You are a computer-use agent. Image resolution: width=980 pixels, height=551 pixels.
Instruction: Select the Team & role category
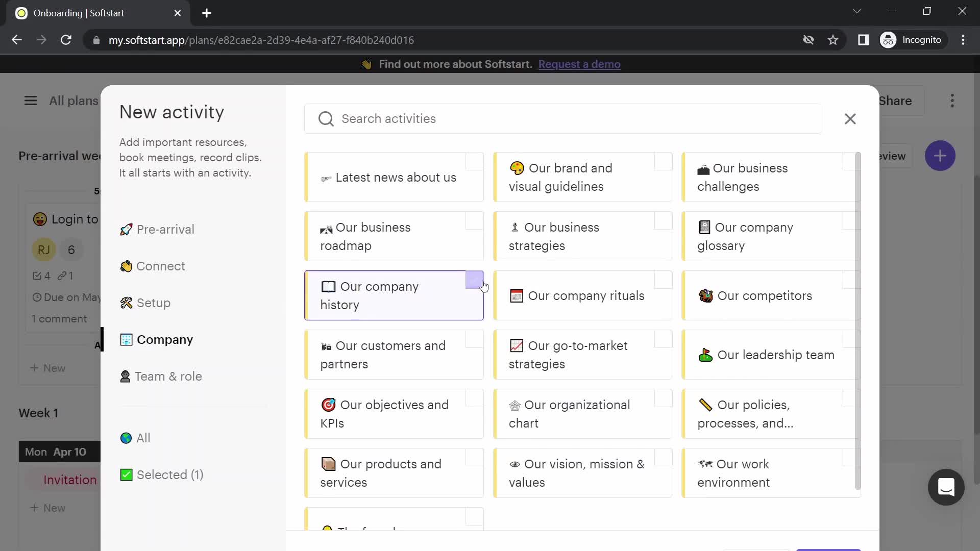pyautogui.click(x=161, y=377)
